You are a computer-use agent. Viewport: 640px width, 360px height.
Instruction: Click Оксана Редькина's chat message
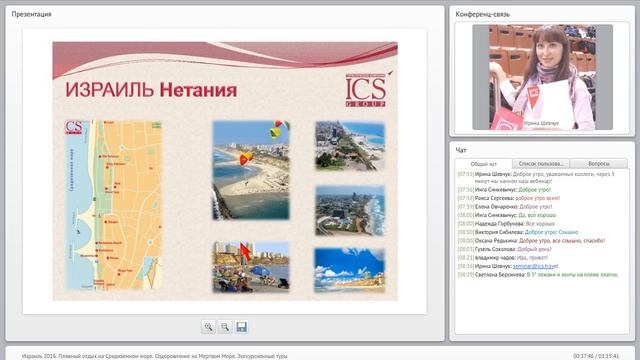coord(531,241)
